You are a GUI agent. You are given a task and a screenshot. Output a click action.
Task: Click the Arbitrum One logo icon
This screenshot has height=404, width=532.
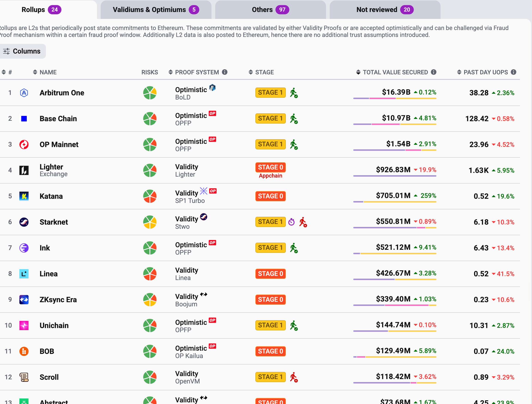pos(24,93)
